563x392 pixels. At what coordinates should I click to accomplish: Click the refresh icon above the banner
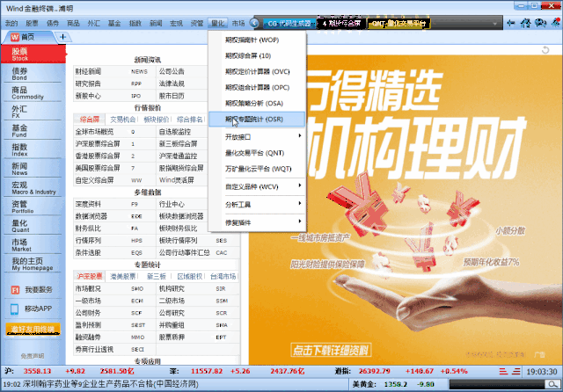(545, 50)
